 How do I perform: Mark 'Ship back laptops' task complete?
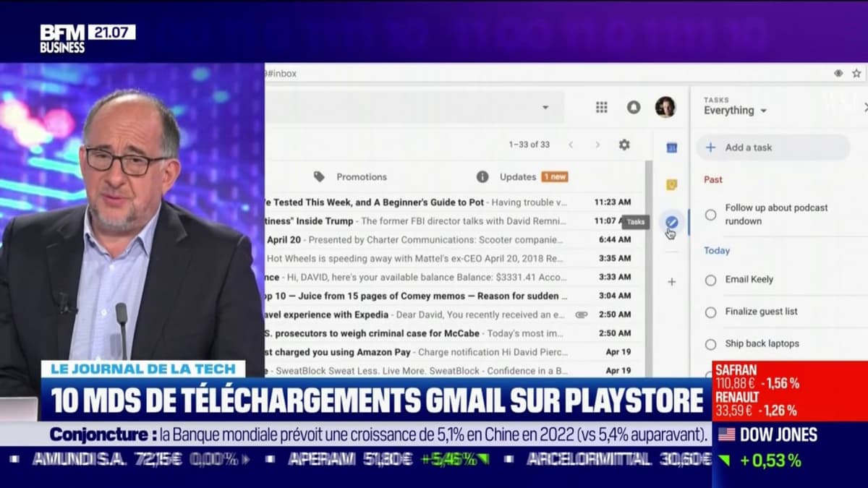711,344
